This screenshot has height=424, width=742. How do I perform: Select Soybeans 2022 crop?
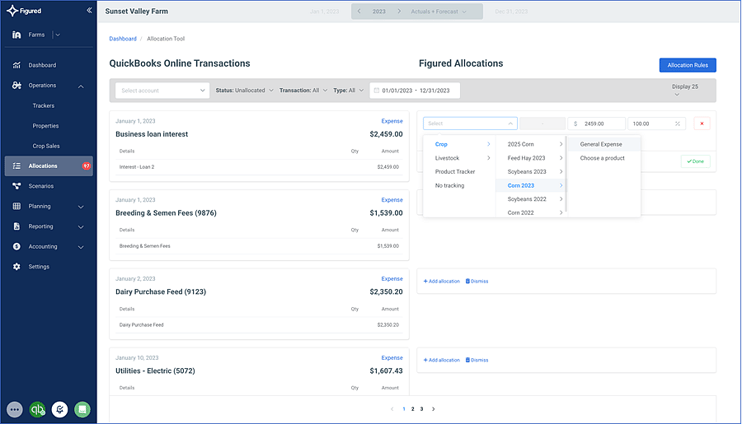[531, 199]
